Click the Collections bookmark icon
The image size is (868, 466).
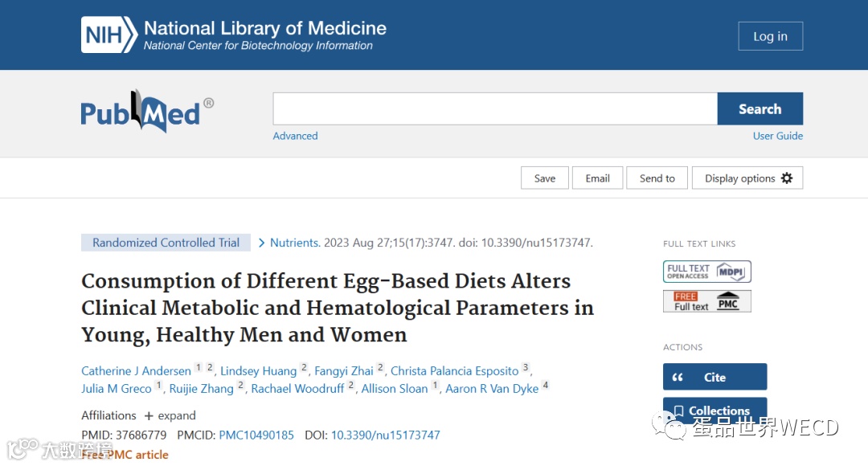(x=679, y=411)
